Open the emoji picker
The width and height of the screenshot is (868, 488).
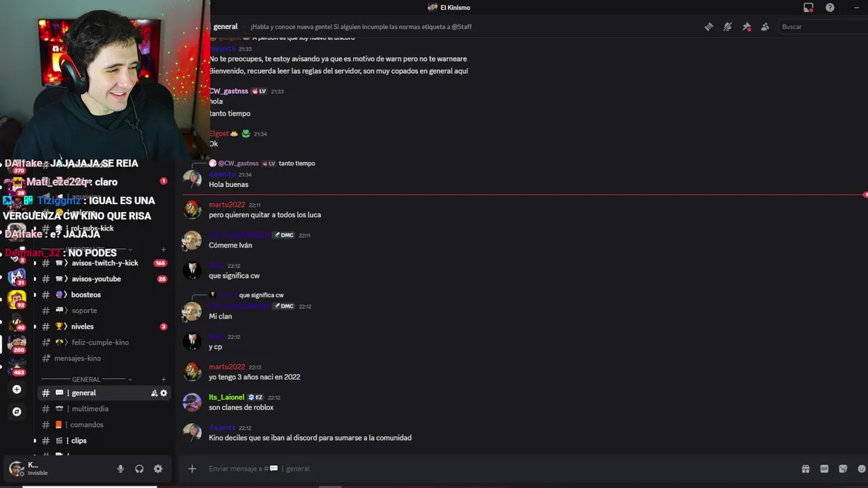click(861, 468)
